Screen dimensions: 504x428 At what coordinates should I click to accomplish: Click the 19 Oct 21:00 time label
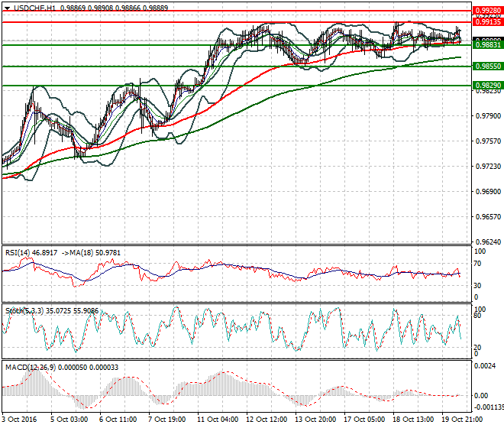point(462,420)
